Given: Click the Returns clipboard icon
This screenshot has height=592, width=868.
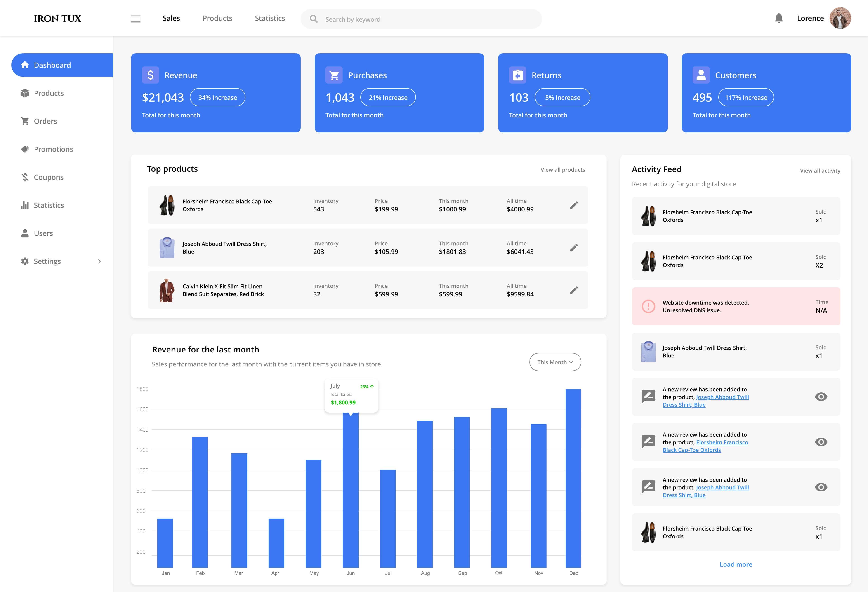Looking at the screenshot, I should coord(518,75).
